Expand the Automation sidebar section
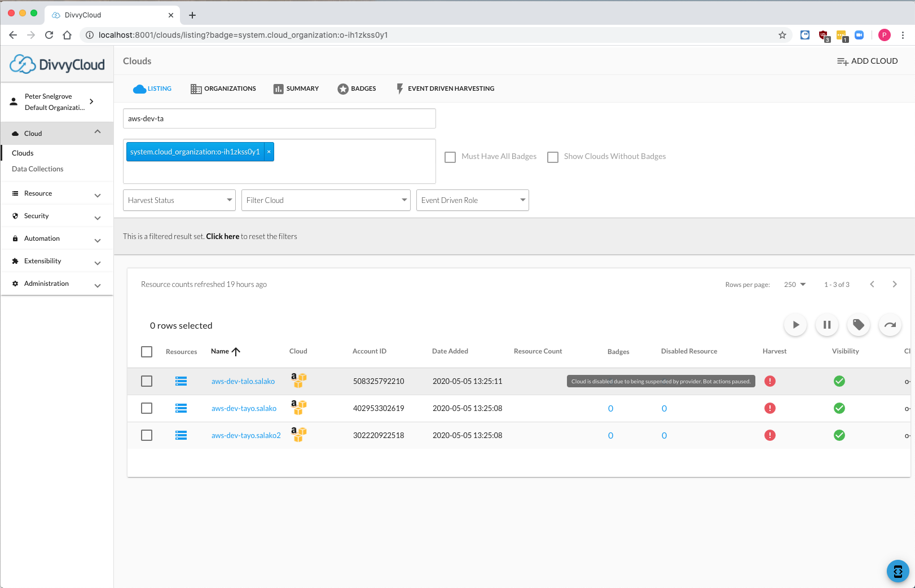Viewport: 915px width, 588px height. [x=57, y=238]
